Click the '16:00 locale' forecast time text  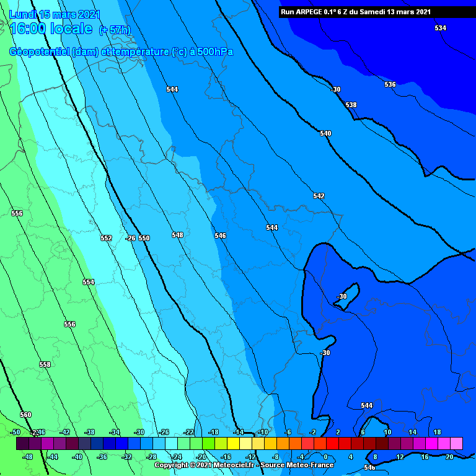51,29
